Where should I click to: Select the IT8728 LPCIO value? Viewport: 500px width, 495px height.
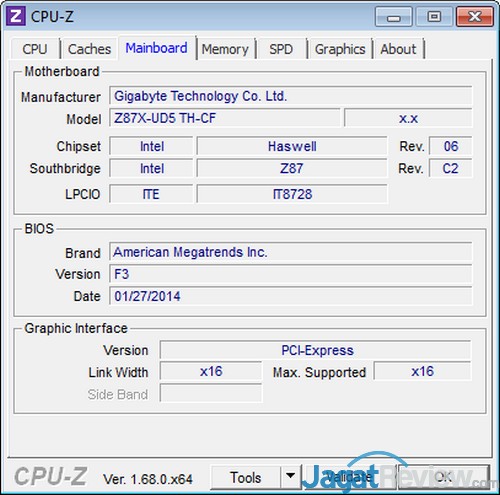coord(292,194)
